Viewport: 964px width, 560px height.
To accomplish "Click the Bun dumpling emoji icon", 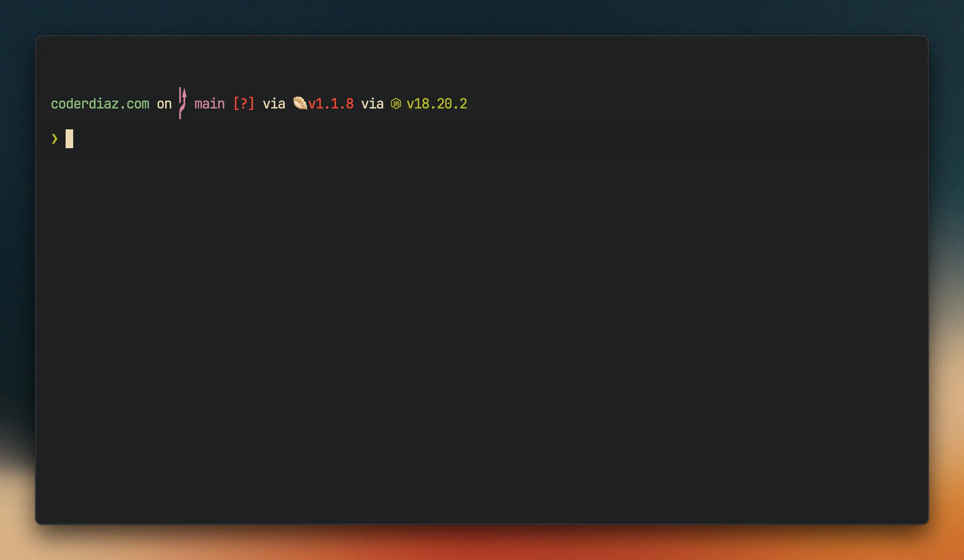I will pos(300,103).
